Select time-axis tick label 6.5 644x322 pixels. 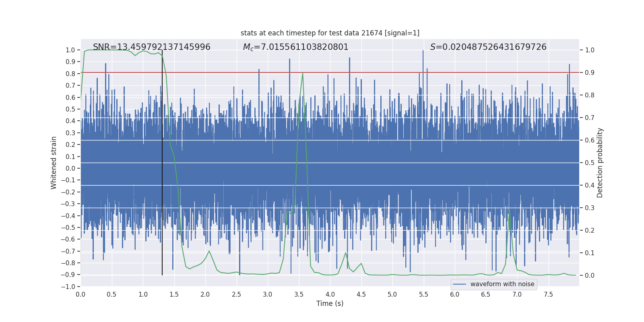pyautogui.click(x=486, y=294)
